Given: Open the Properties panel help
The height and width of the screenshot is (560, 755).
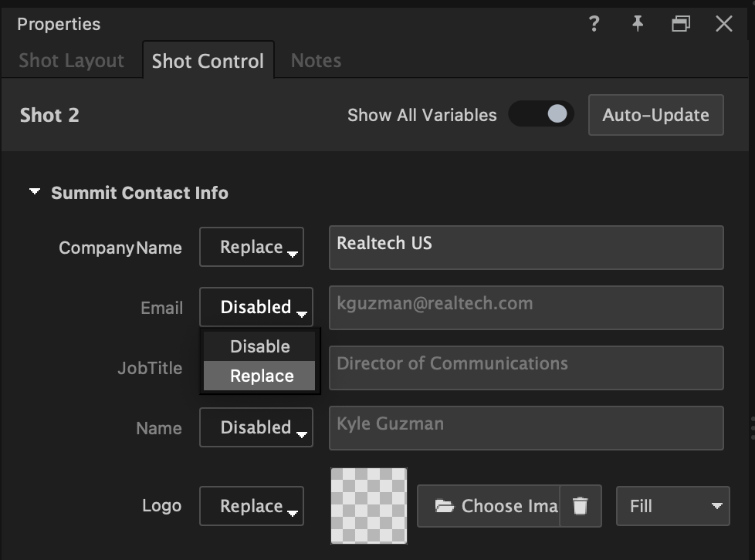Looking at the screenshot, I should tap(593, 24).
